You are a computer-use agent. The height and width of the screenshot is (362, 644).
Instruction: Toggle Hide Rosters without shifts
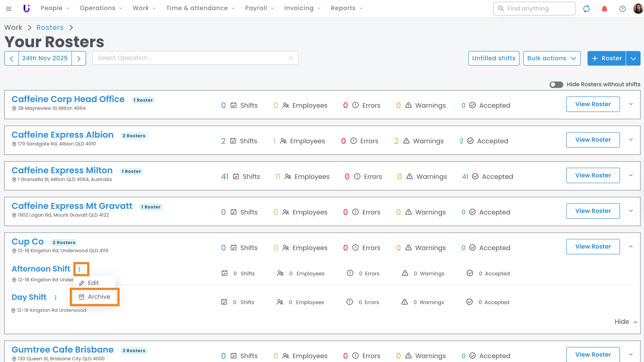[556, 84]
